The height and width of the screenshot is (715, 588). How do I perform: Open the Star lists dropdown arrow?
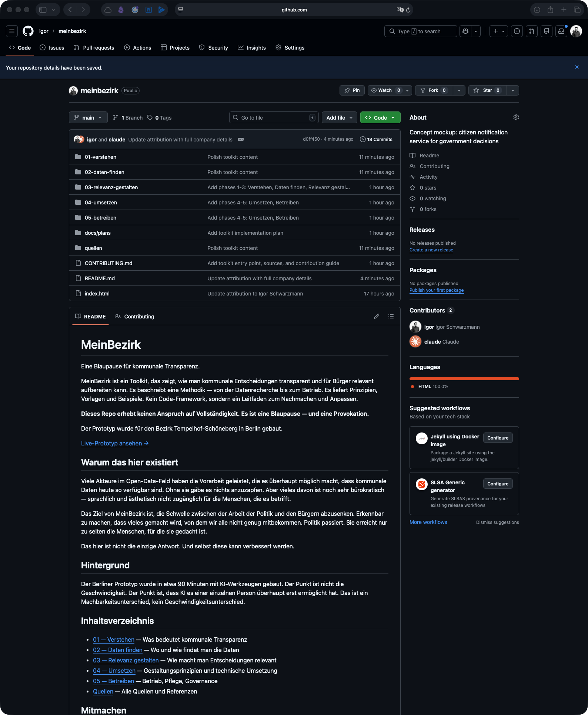(x=513, y=90)
